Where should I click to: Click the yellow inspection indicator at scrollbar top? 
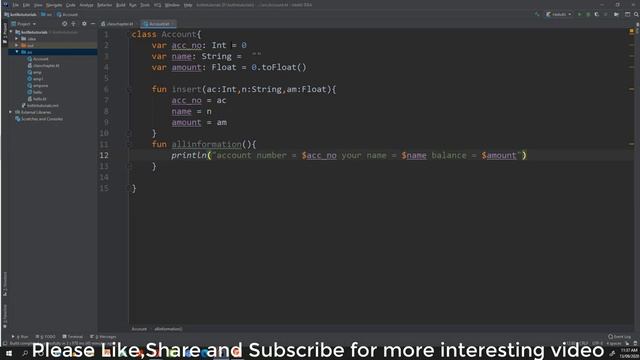point(631,31)
